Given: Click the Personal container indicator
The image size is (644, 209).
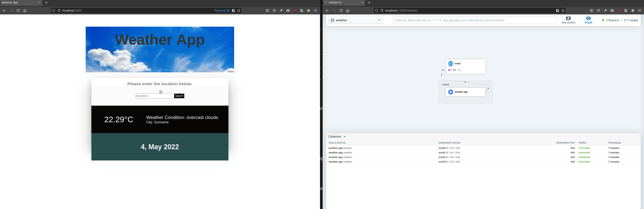Looking at the screenshot, I should pos(222,11).
